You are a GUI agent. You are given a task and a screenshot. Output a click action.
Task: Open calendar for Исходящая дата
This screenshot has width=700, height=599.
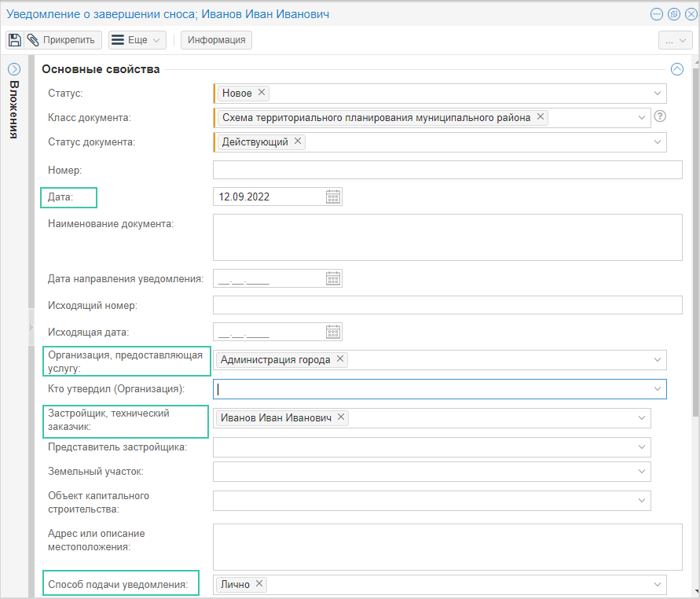(x=332, y=332)
